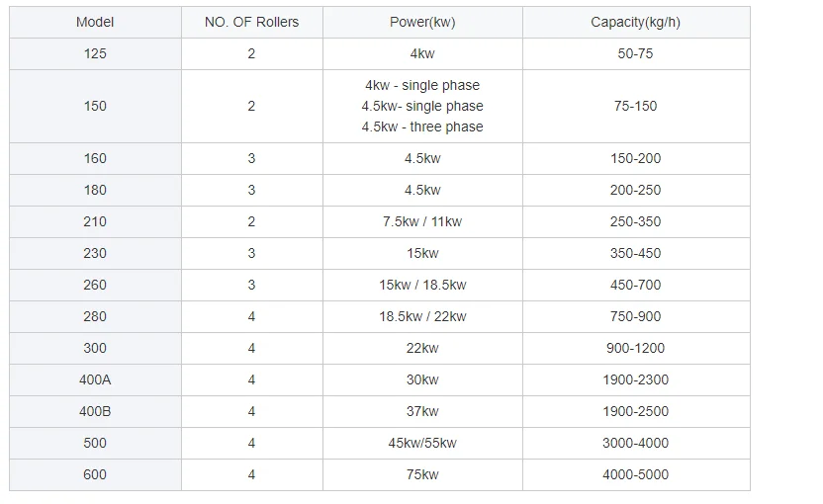Select model 230 in the table

click(95, 253)
